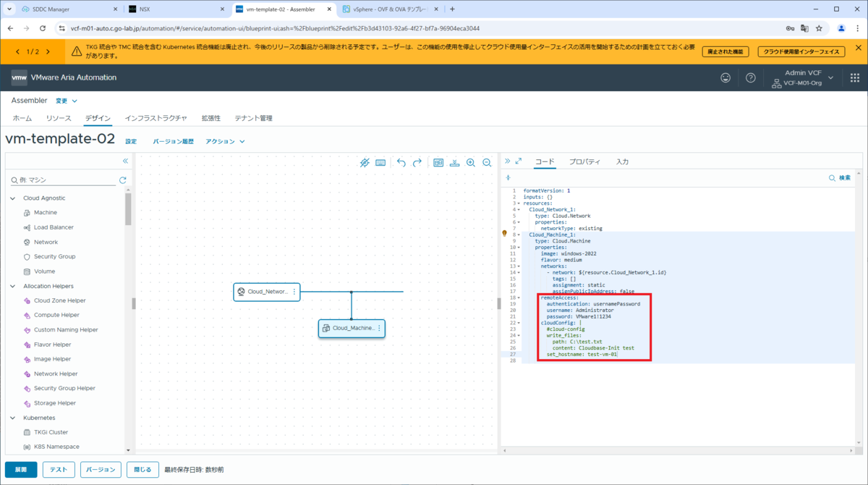
Task: Click the 展開 deploy button
Action: (x=21, y=470)
